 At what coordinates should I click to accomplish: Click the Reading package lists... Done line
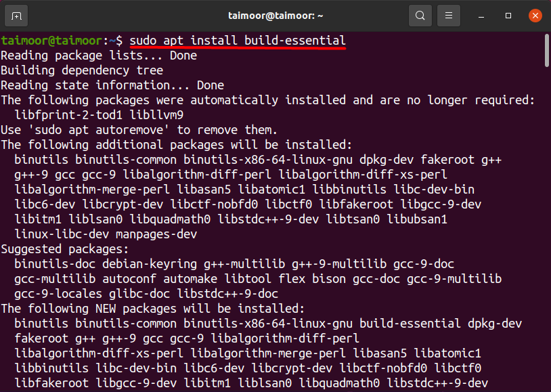99,56
